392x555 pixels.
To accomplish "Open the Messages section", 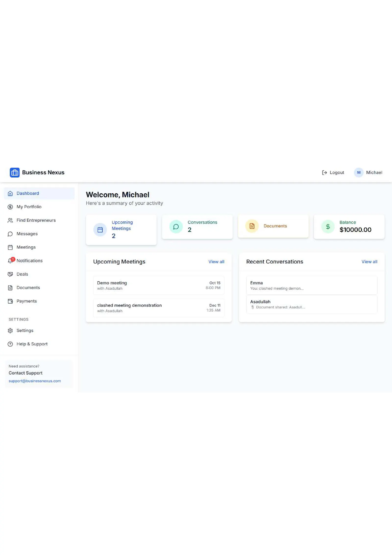I will [x=39, y=234].
